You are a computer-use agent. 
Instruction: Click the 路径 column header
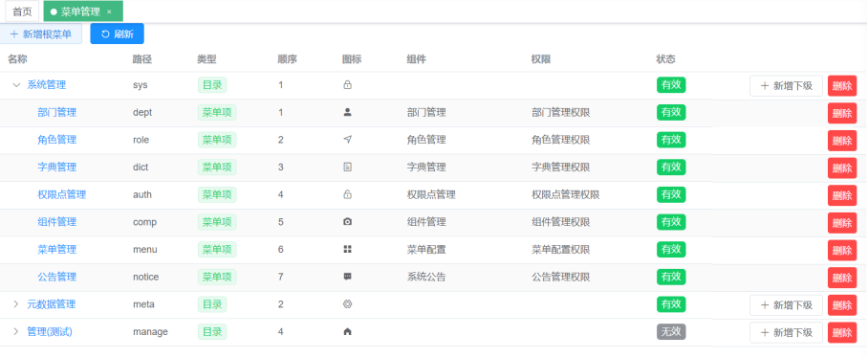pyautogui.click(x=142, y=59)
